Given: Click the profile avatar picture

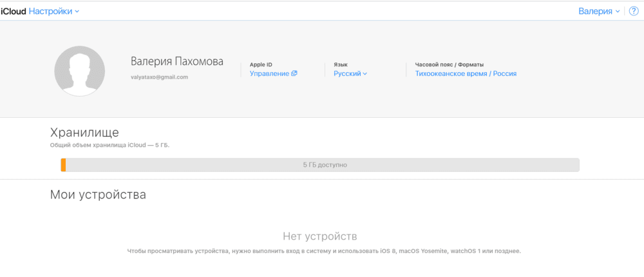Looking at the screenshot, I should tap(80, 71).
